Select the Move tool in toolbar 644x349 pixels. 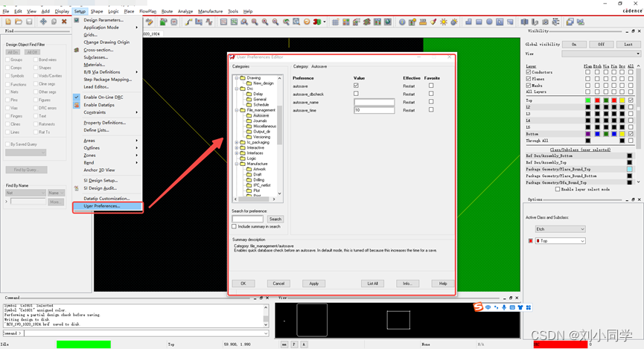point(43,22)
